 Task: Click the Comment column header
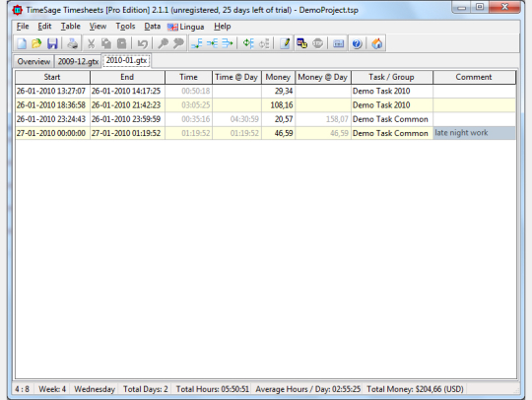[x=474, y=77]
